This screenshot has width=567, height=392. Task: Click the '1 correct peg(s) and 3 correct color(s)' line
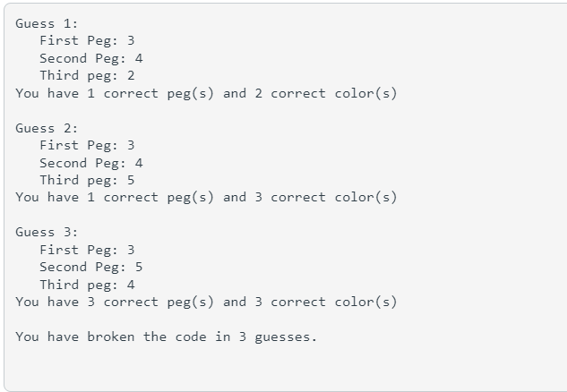click(x=206, y=198)
